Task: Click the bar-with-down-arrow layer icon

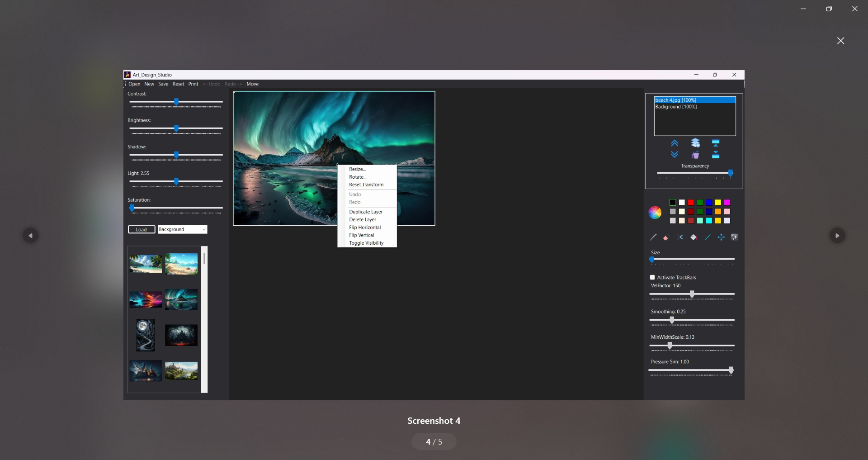Action: pos(716,155)
